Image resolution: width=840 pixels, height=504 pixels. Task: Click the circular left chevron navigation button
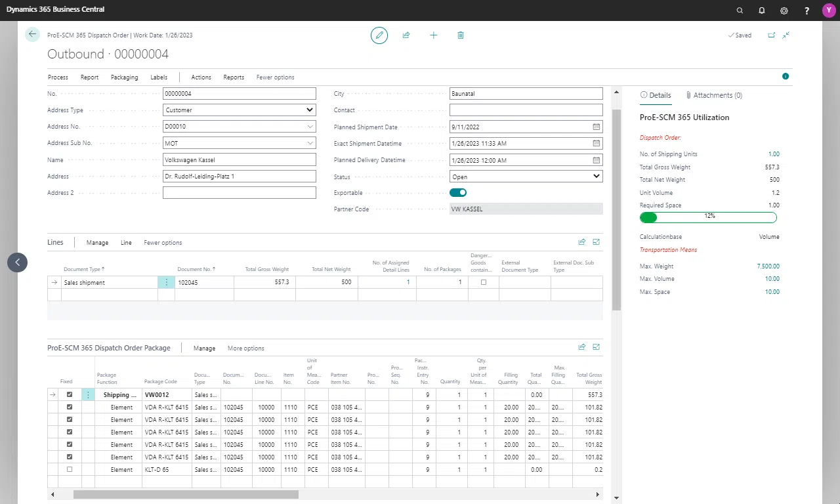tap(18, 262)
